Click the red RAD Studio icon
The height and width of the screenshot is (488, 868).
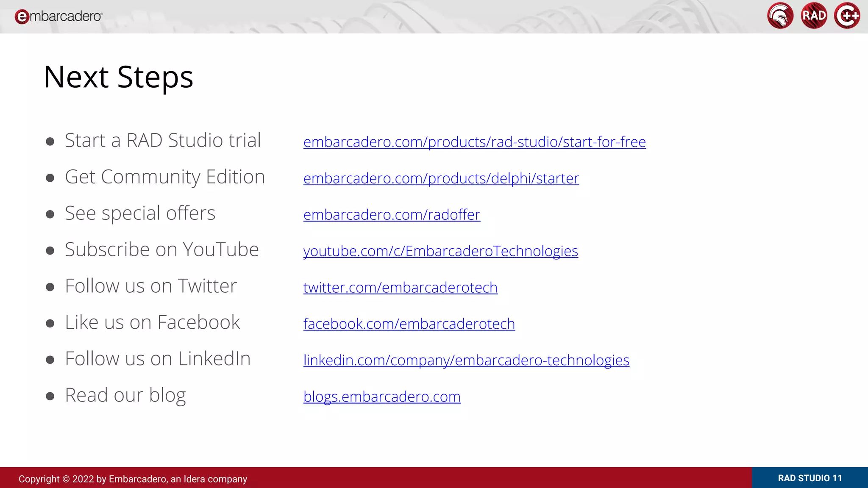coord(814,16)
